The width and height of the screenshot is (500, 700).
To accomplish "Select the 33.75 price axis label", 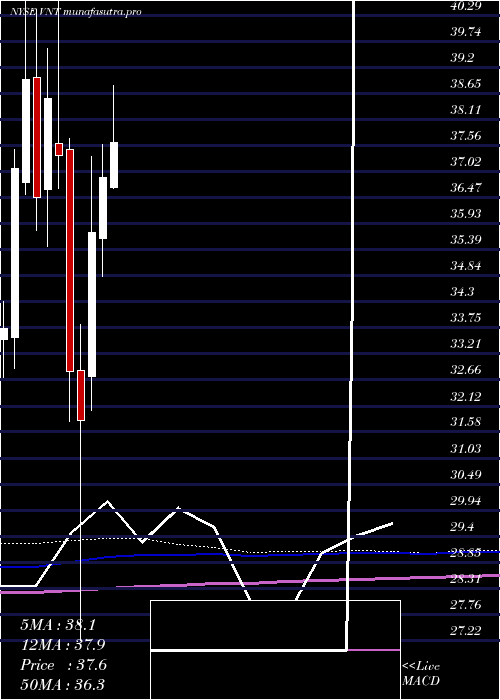I will [466, 318].
